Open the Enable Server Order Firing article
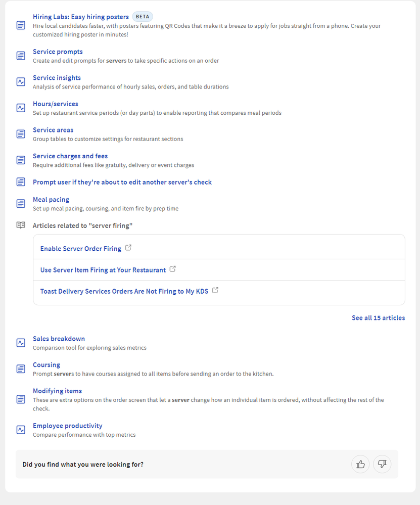The width and height of the screenshot is (420, 505). click(81, 249)
